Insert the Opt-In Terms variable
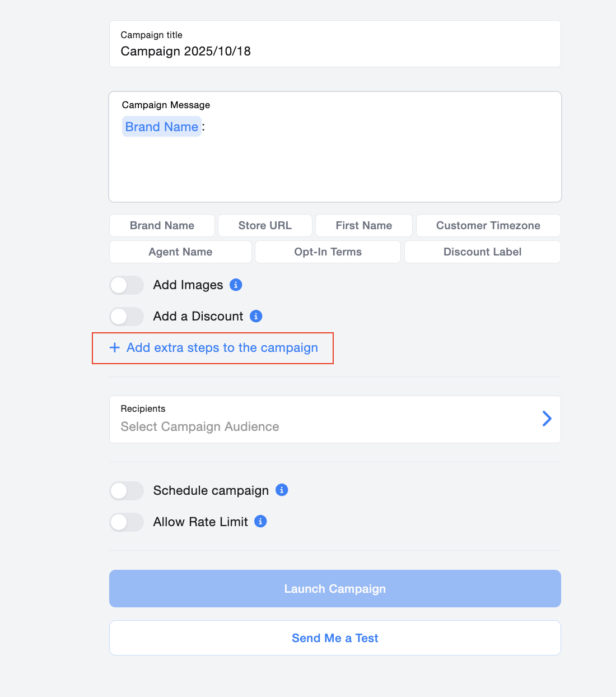Image resolution: width=616 pixels, height=697 pixels. pos(328,252)
